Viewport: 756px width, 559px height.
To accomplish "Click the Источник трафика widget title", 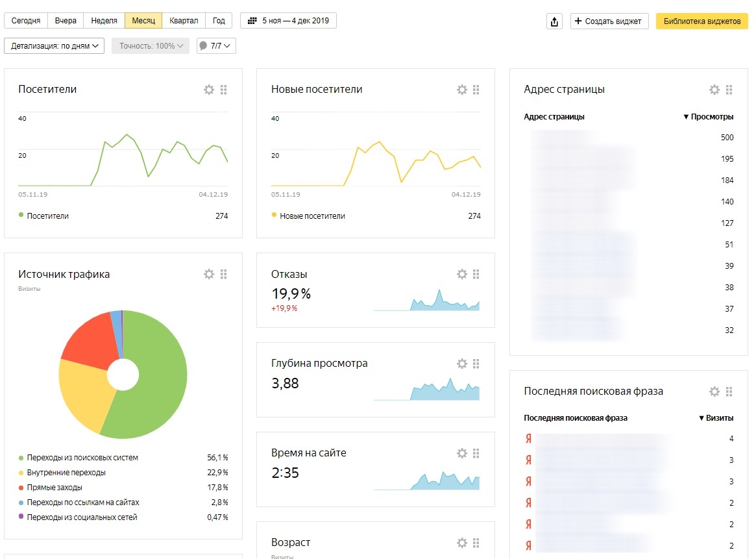I will point(64,275).
